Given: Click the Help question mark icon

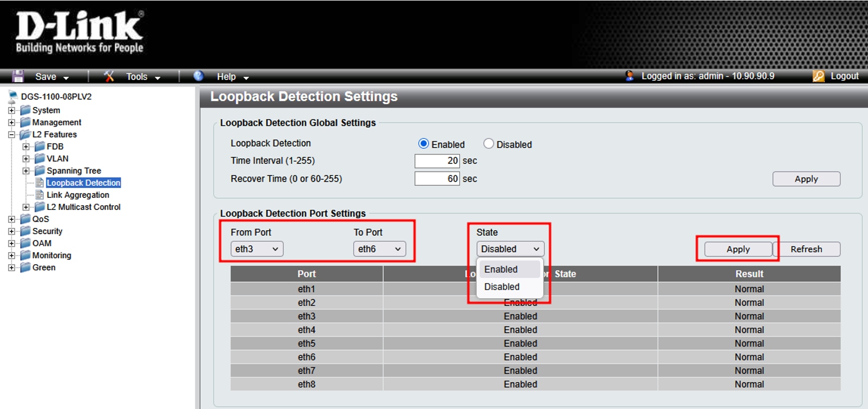Looking at the screenshot, I should click(x=199, y=76).
